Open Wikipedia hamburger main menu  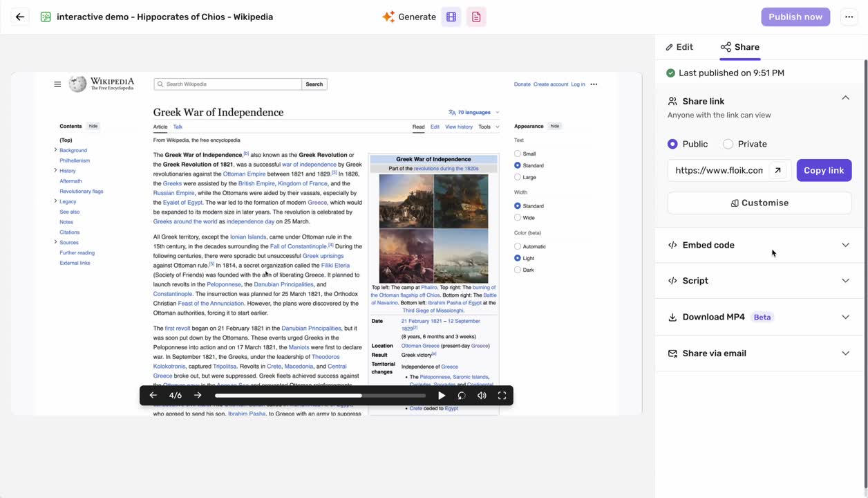(x=57, y=84)
